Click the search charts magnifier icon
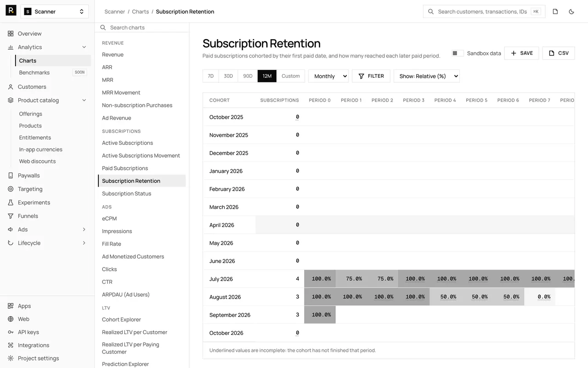 pyautogui.click(x=103, y=28)
